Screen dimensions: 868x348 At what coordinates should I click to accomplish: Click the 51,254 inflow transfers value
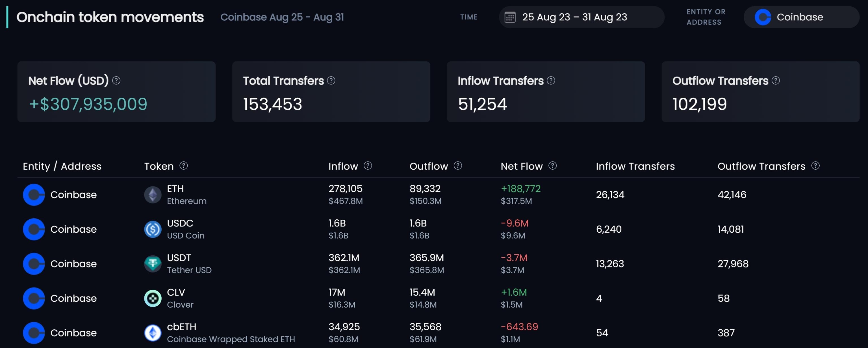coord(482,104)
